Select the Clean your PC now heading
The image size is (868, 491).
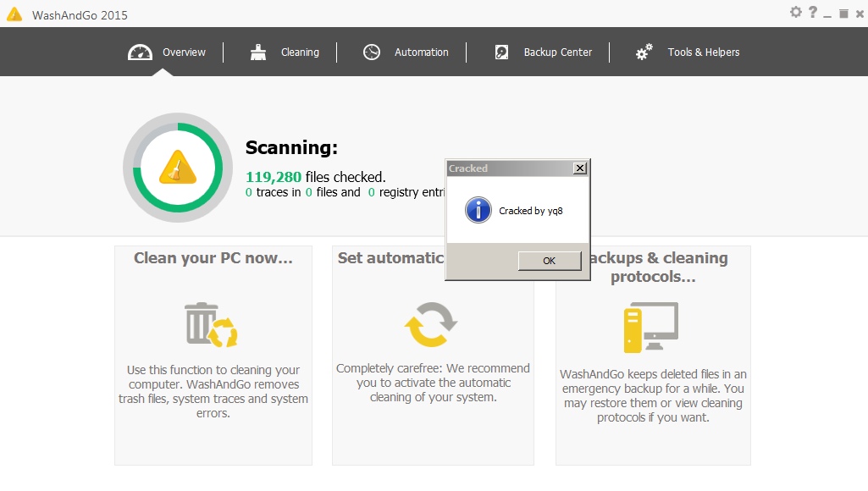[x=213, y=258]
